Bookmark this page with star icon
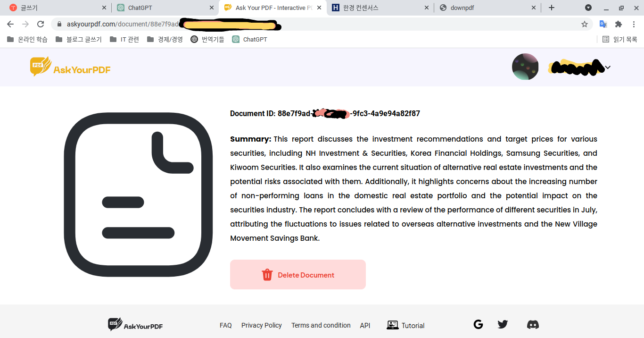This screenshot has height=338, width=644. pos(585,24)
